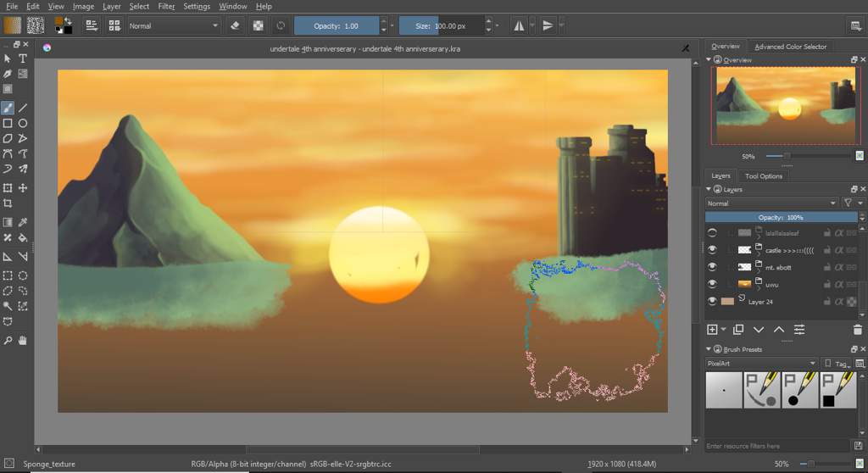Screen dimensions: 868x473
Task: Toggle horizontal mirror tool
Action: 519,25
